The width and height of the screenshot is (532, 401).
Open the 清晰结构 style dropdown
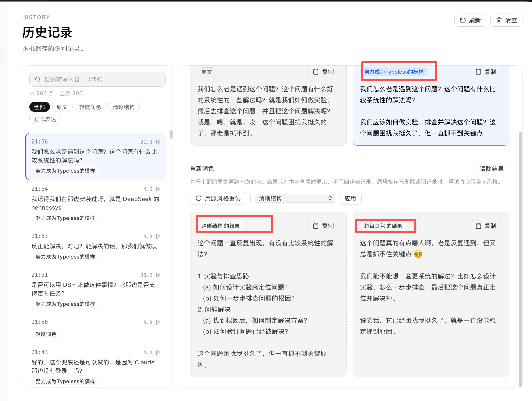tap(295, 198)
